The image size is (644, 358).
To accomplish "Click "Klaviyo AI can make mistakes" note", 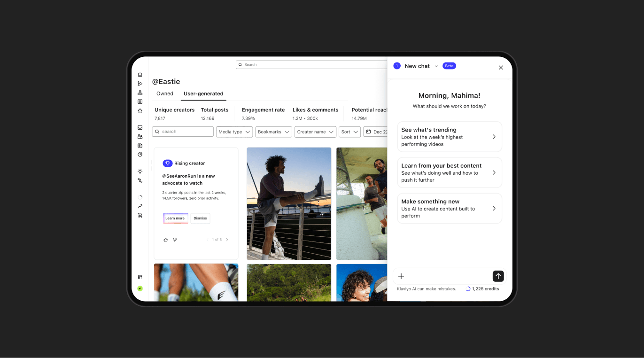I will point(427,289).
